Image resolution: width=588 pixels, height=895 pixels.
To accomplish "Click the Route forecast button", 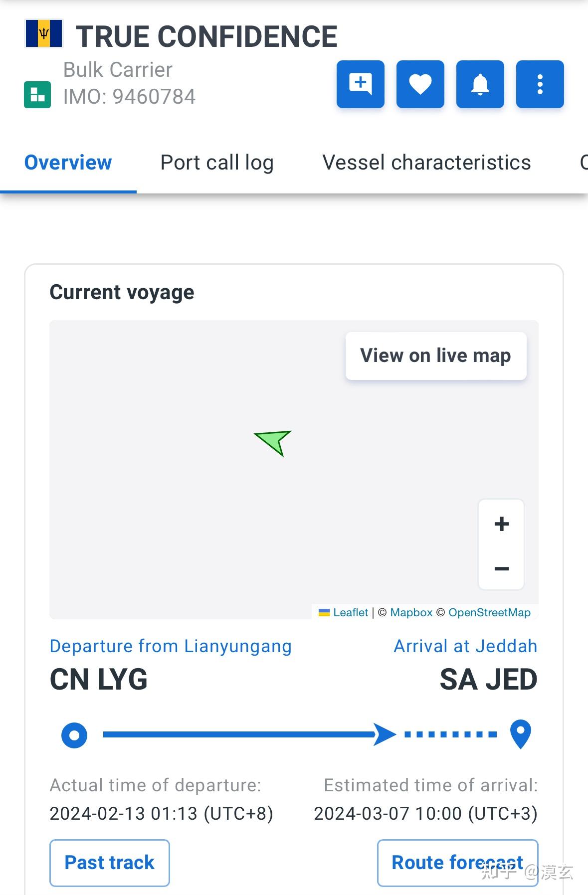I will point(457,863).
